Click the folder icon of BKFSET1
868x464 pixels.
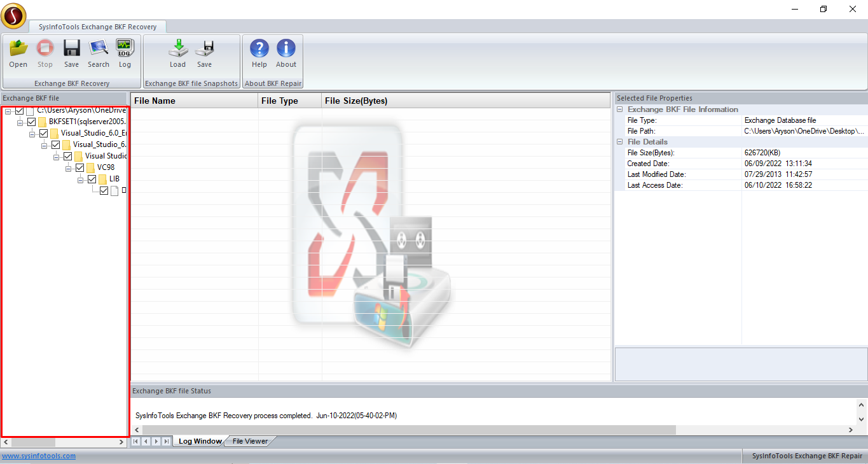(42, 122)
